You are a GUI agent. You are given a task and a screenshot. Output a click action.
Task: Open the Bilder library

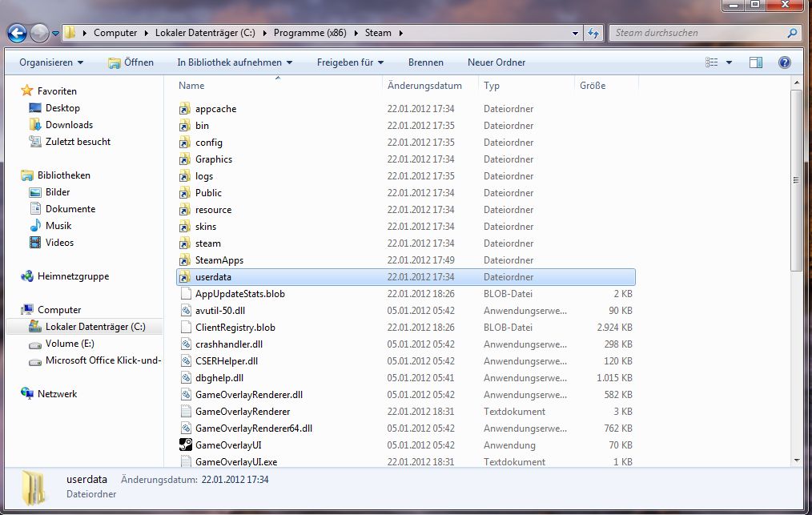[58, 192]
